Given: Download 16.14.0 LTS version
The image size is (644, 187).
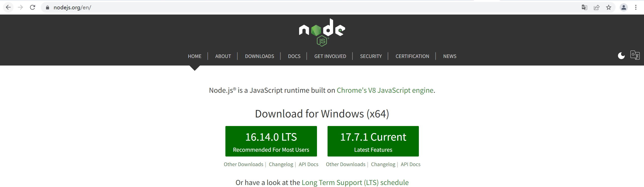Looking at the screenshot, I should coord(271,141).
